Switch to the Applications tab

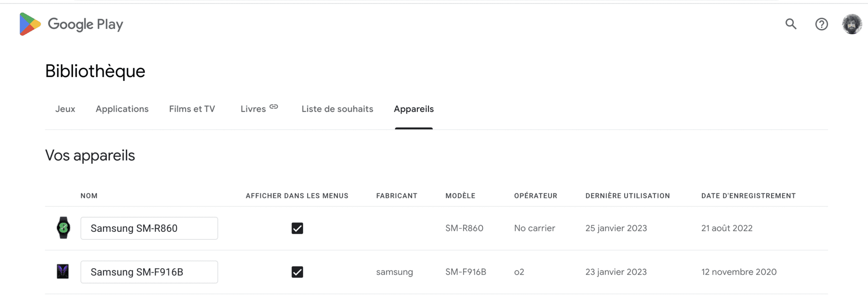pos(122,109)
